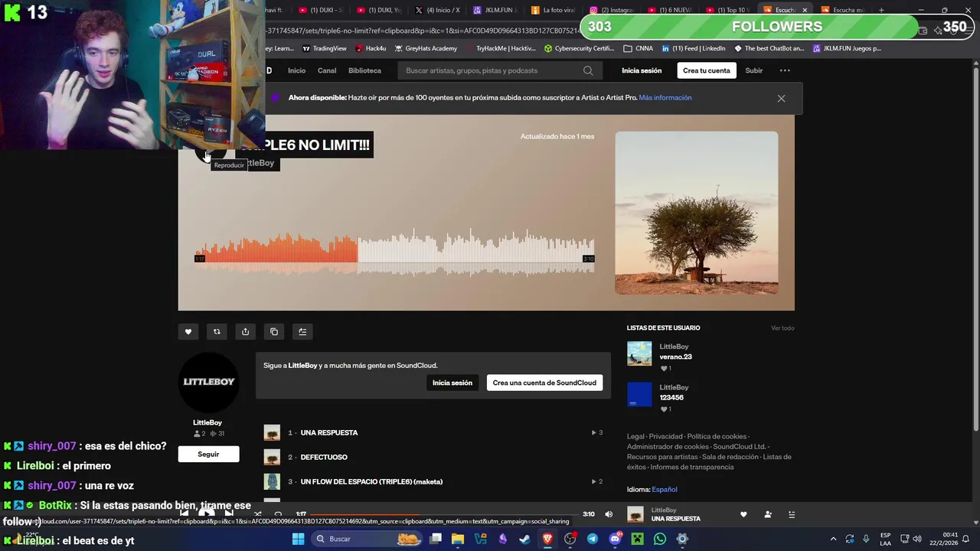Seek within the track waveform
Viewport: 980px width, 551px height.
(394, 253)
